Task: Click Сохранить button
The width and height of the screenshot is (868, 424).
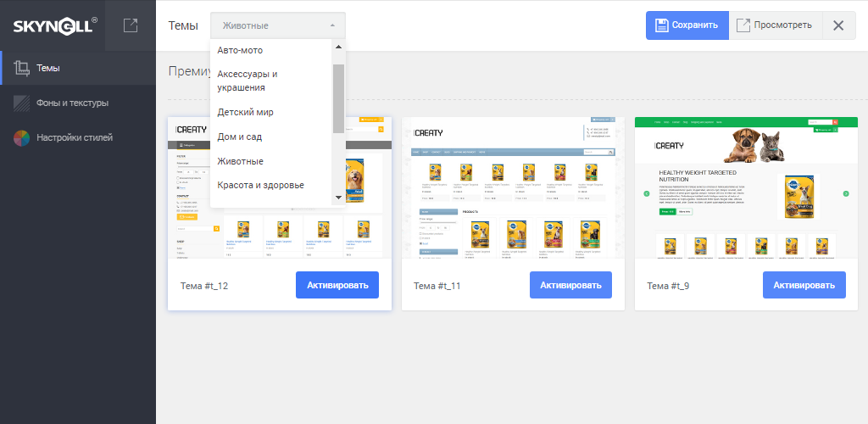Action: pos(687,25)
